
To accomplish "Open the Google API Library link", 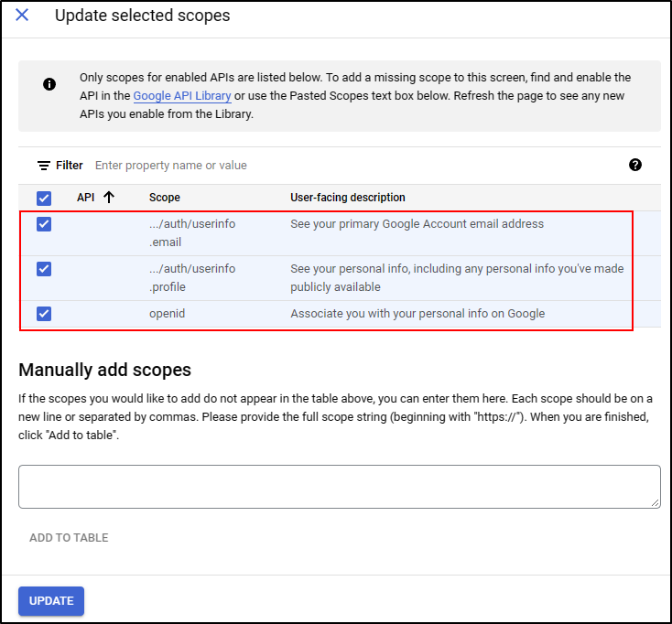I will tap(182, 96).
